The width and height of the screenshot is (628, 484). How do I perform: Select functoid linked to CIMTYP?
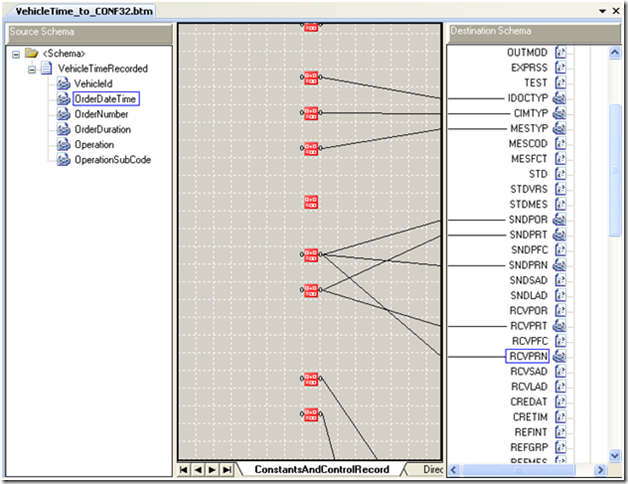click(x=311, y=113)
